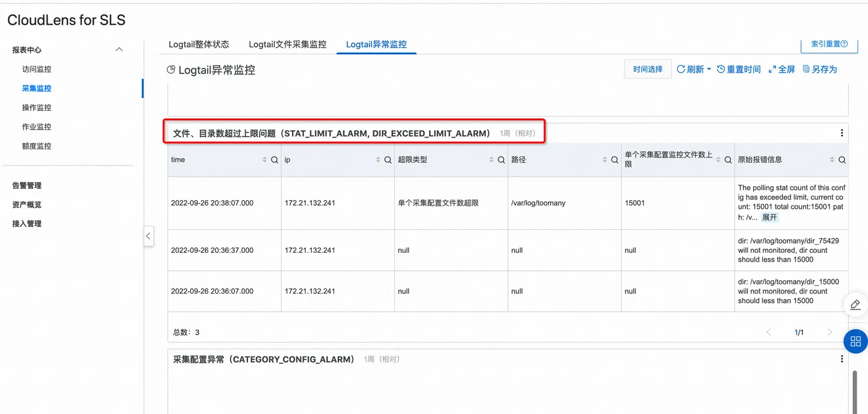This screenshot has height=414, width=868.
Task: Click 单个采集配置文件数超限 cell
Action: click(438, 203)
